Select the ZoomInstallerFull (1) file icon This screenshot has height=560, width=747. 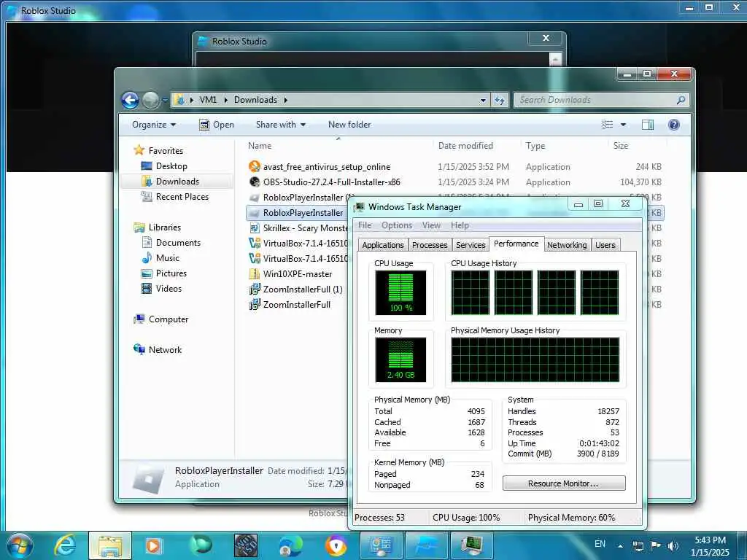[255, 289]
